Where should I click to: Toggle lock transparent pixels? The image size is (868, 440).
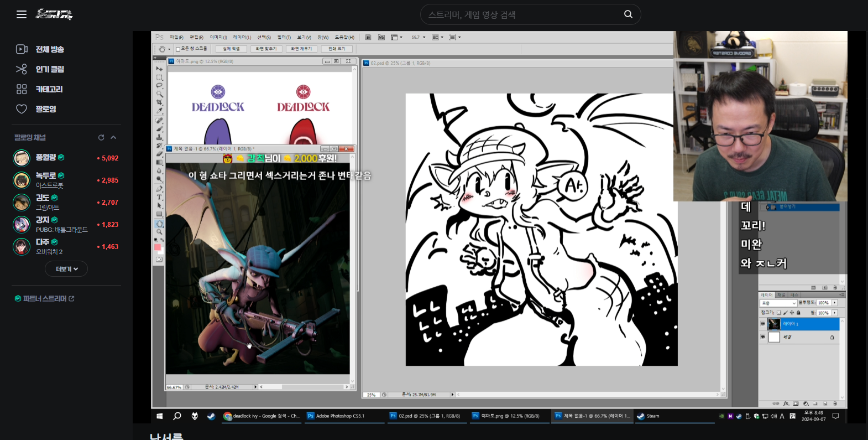(778, 312)
